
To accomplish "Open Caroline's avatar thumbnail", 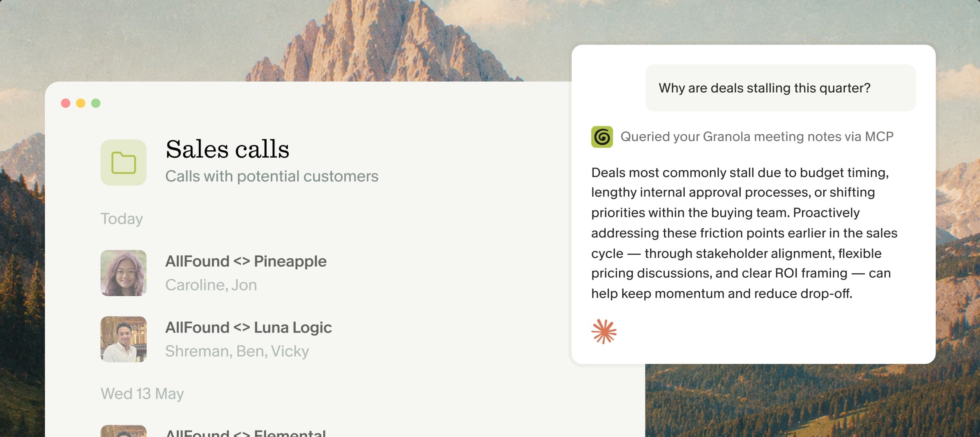I will (x=123, y=273).
